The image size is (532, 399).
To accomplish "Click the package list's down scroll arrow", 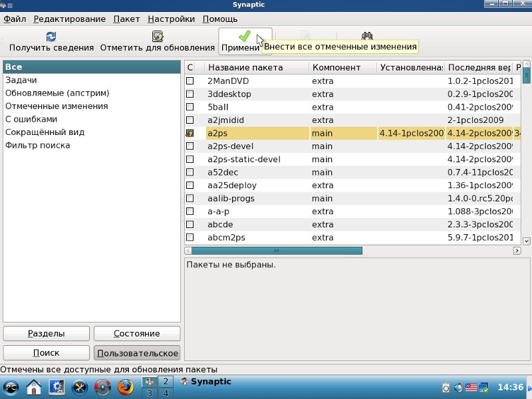I will tap(527, 241).
